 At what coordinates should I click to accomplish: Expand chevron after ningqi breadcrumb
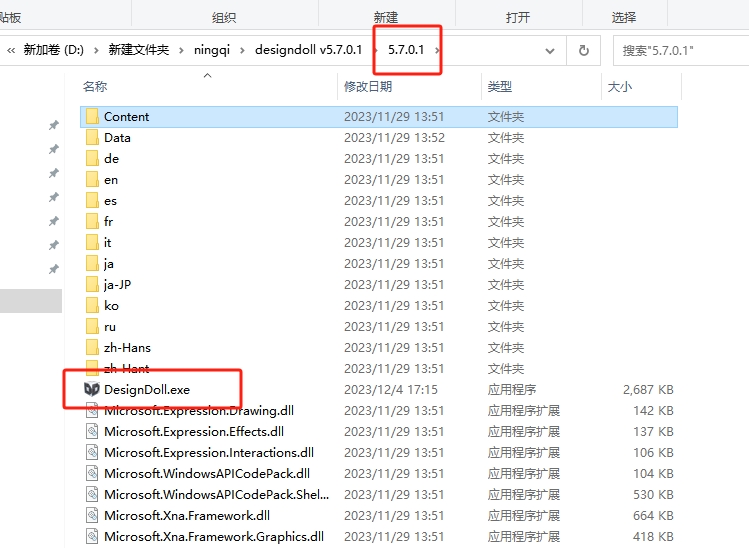click(242, 50)
